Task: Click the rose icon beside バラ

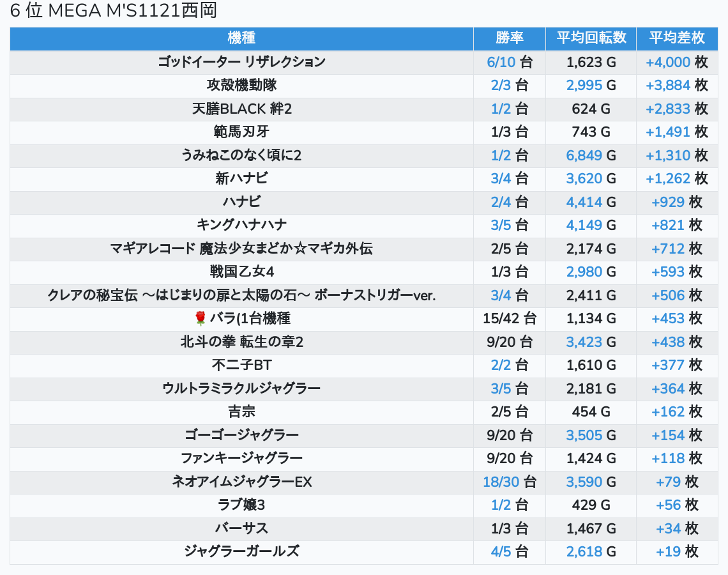Action: [x=200, y=319]
